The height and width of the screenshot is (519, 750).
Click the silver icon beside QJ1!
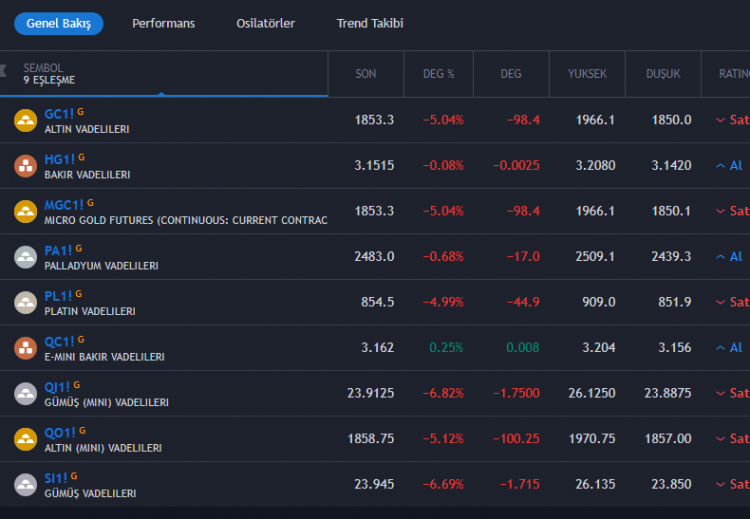[25, 393]
